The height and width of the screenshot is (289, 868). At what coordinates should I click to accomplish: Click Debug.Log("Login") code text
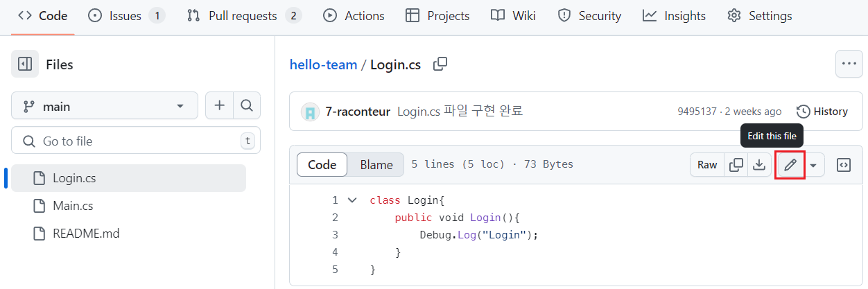coord(478,235)
